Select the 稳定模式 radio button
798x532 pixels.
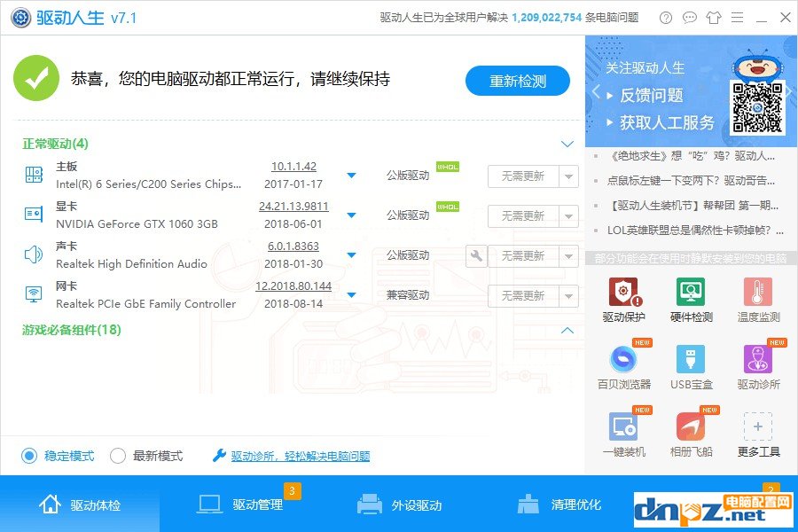(x=29, y=456)
